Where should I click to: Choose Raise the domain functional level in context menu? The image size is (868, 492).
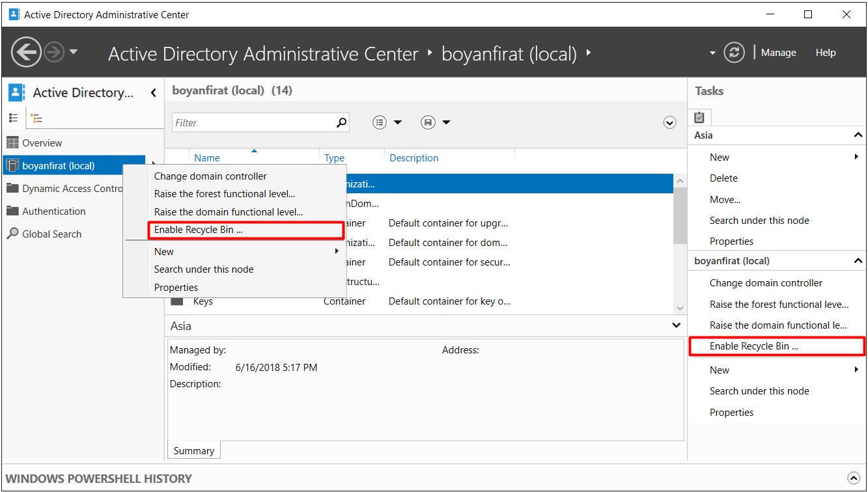click(x=229, y=212)
